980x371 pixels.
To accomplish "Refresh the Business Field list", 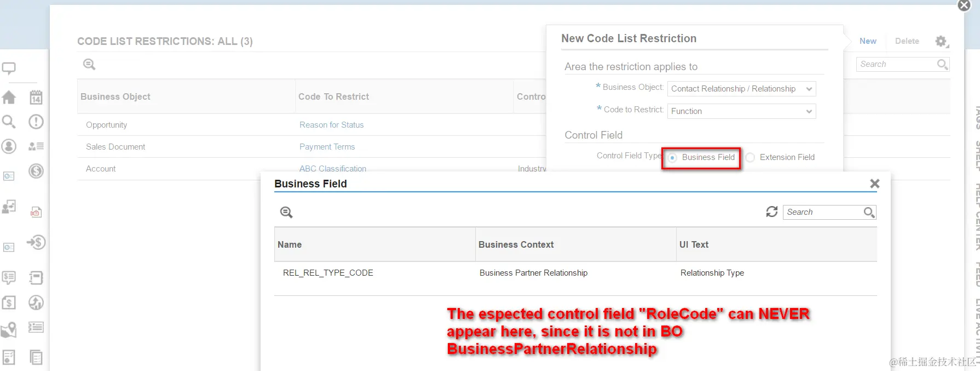I will pyautogui.click(x=772, y=212).
